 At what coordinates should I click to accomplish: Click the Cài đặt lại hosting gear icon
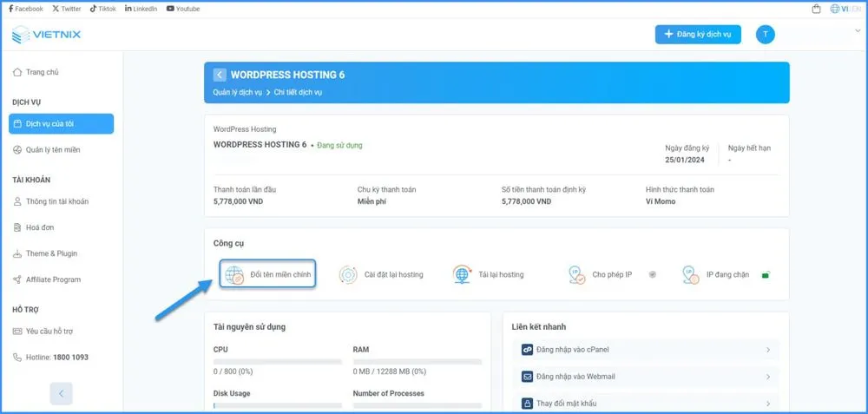click(347, 275)
